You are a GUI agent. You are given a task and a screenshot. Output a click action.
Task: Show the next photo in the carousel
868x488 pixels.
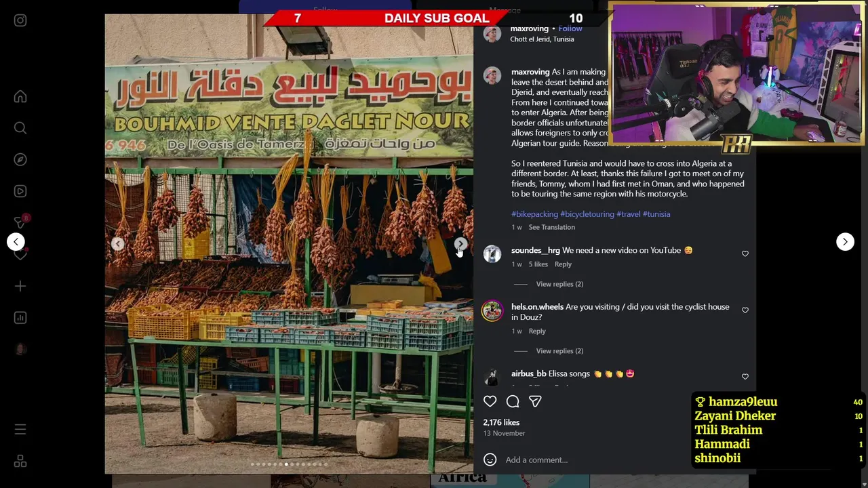460,243
